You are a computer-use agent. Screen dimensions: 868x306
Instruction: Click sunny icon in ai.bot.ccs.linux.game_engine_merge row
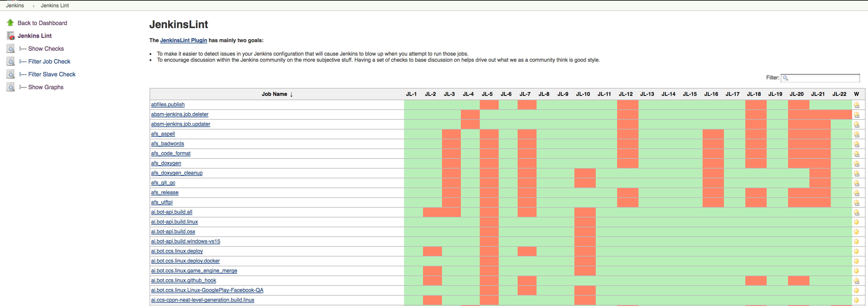click(x=856, y=271)
